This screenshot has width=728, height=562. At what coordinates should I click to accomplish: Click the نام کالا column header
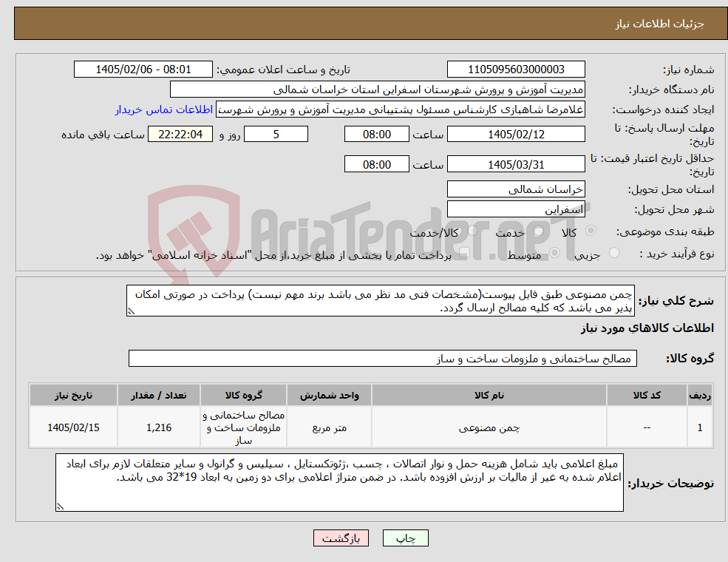tap(489, 396)
